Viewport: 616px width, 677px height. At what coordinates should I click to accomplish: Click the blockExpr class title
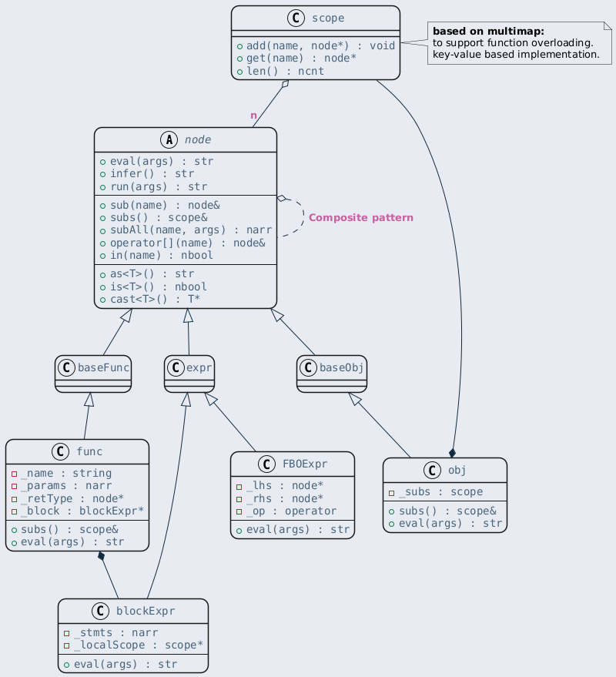pos(146,612)
